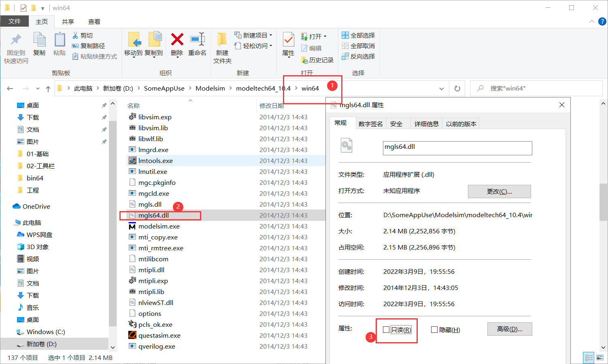This screenshot has width=608, height=364.
Task: Select 音乐 (Music) in navigation pane
Action: (28, 307)
